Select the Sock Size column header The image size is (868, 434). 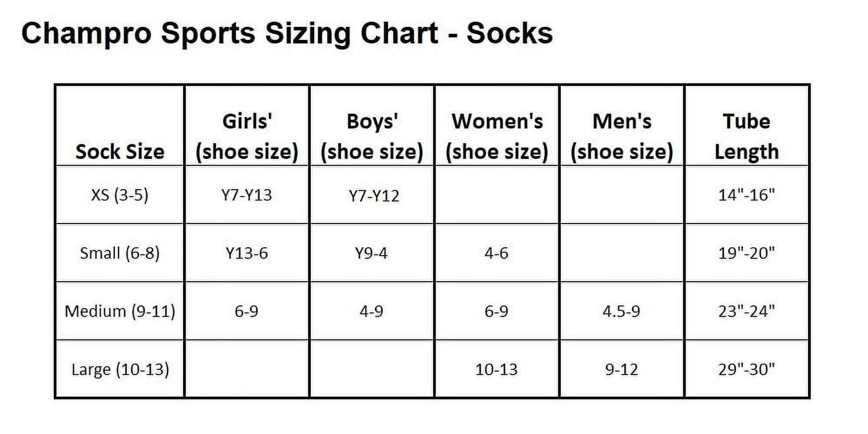[120, 151]
